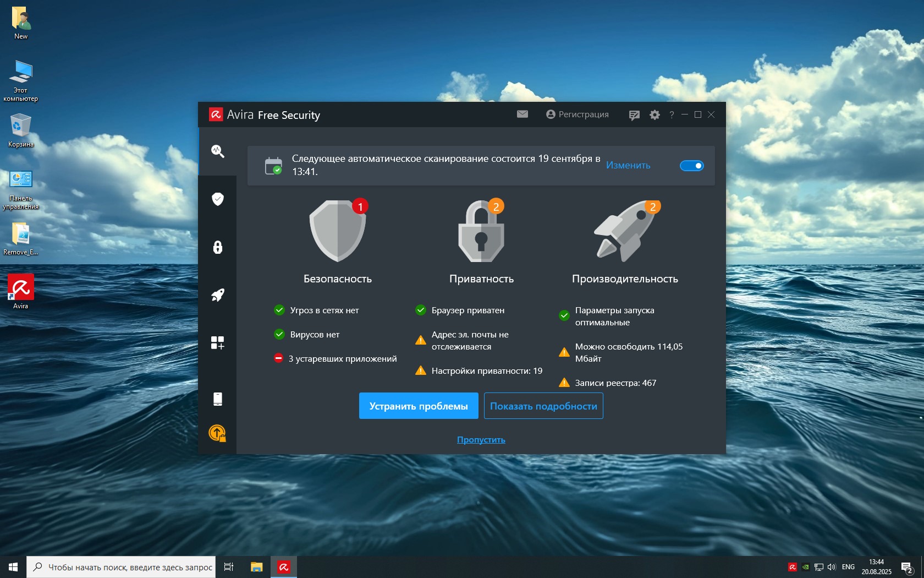Viewport: 924px width, 578px height.
Task: Open the Performance rocket sidebar icon
Action: coord(218,295)
